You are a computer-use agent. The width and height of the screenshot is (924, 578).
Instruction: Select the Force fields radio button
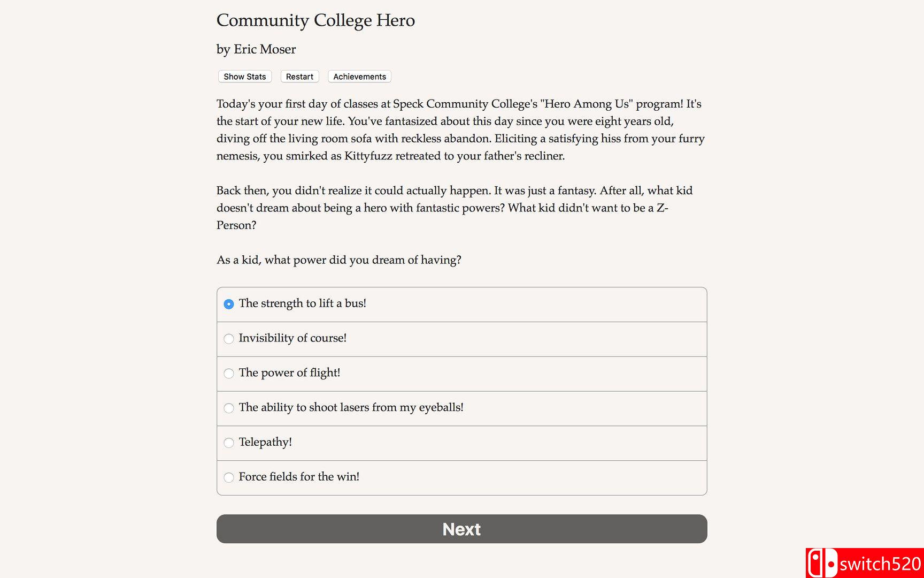pyautogui.click(x=229, y=477)
